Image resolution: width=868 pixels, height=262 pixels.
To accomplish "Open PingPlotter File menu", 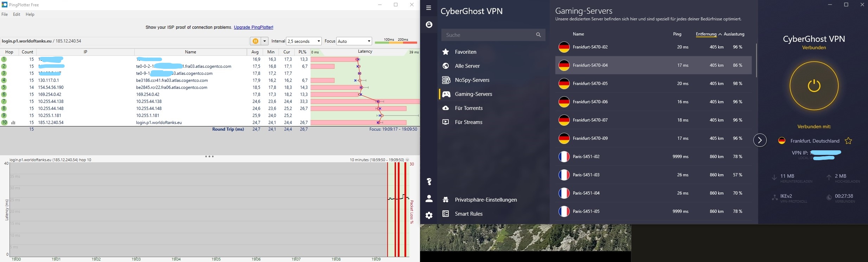I will 5,14.
